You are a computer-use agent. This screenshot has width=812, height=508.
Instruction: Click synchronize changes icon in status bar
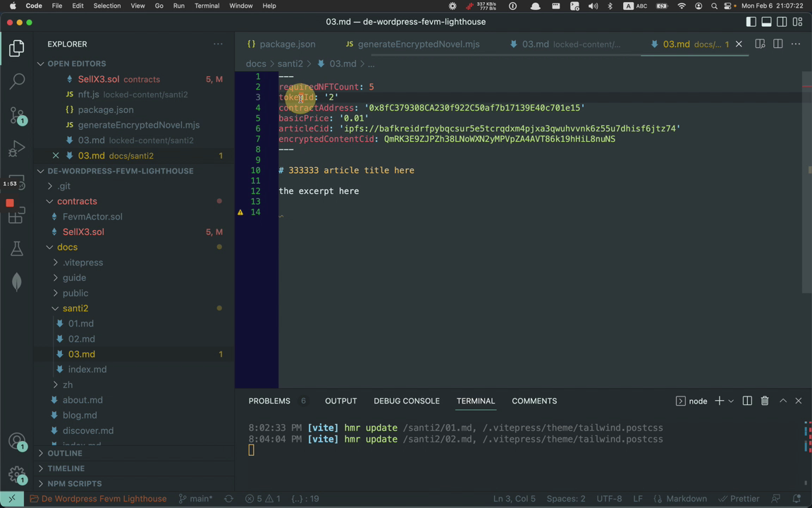(228, 499)
